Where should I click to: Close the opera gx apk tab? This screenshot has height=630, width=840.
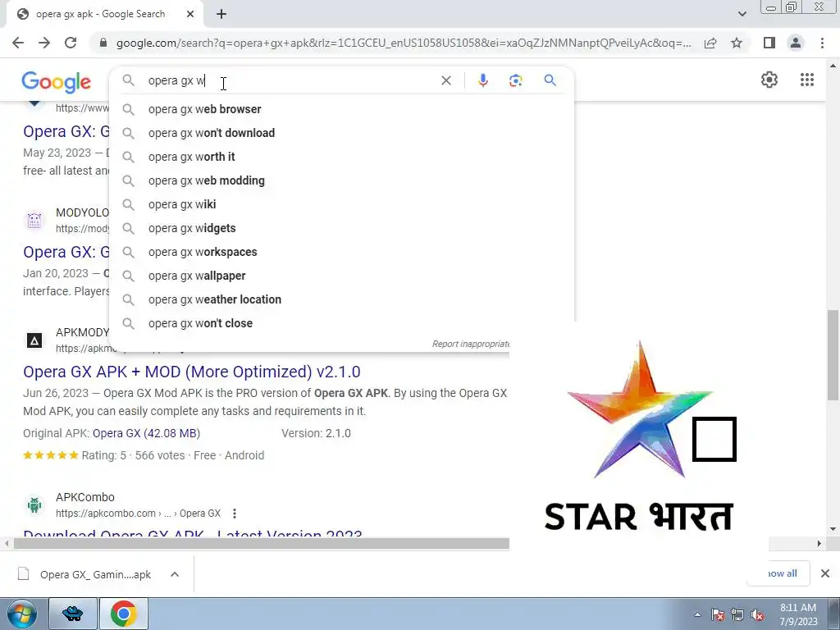coord(190,14)
